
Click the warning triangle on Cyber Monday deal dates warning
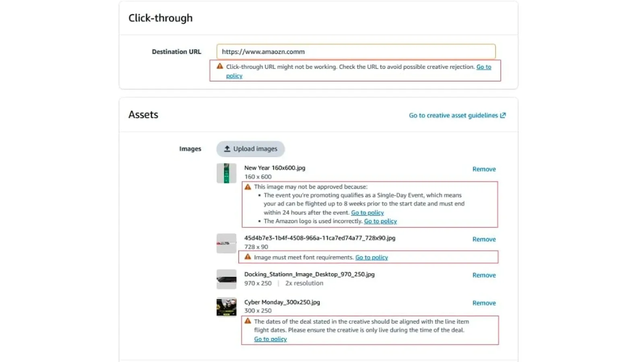coord(248,321)
